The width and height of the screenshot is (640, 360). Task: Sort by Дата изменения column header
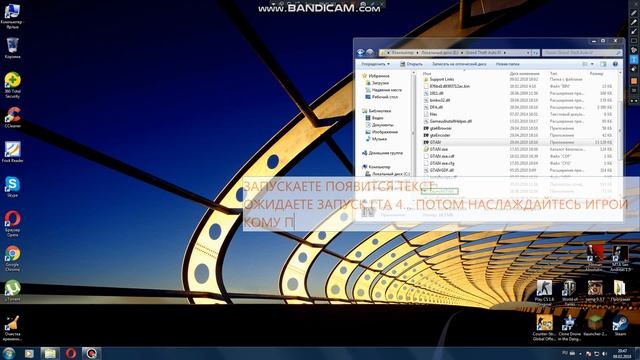tap(524, 73)
